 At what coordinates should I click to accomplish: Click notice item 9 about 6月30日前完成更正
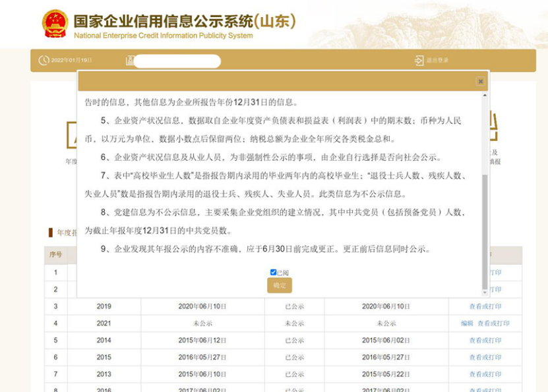[266, 249]
